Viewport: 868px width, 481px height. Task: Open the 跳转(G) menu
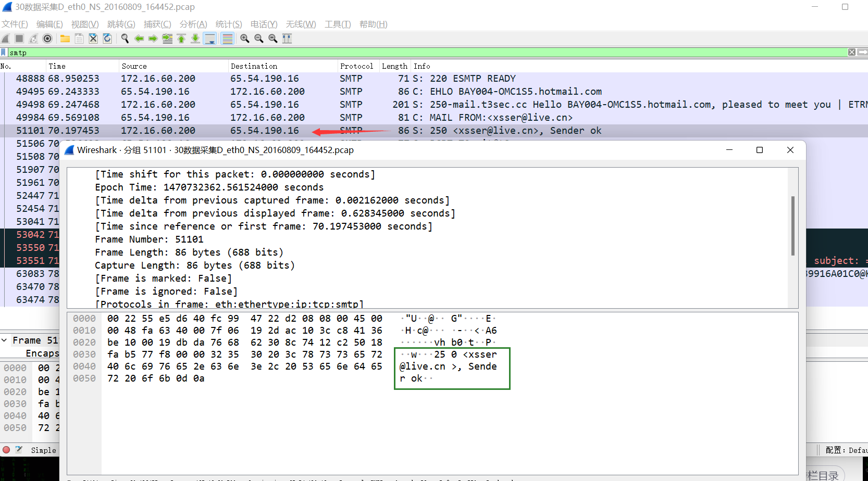click(121, 24)
